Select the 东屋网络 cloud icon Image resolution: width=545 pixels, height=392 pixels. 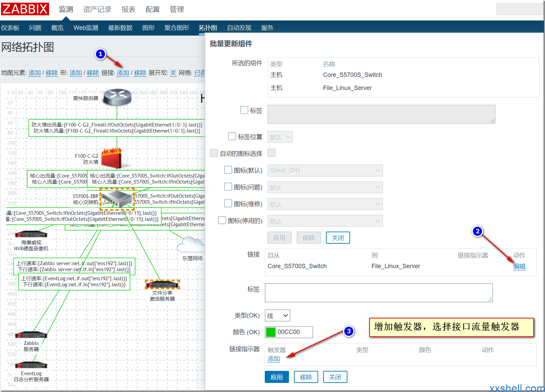click(191, 244)
